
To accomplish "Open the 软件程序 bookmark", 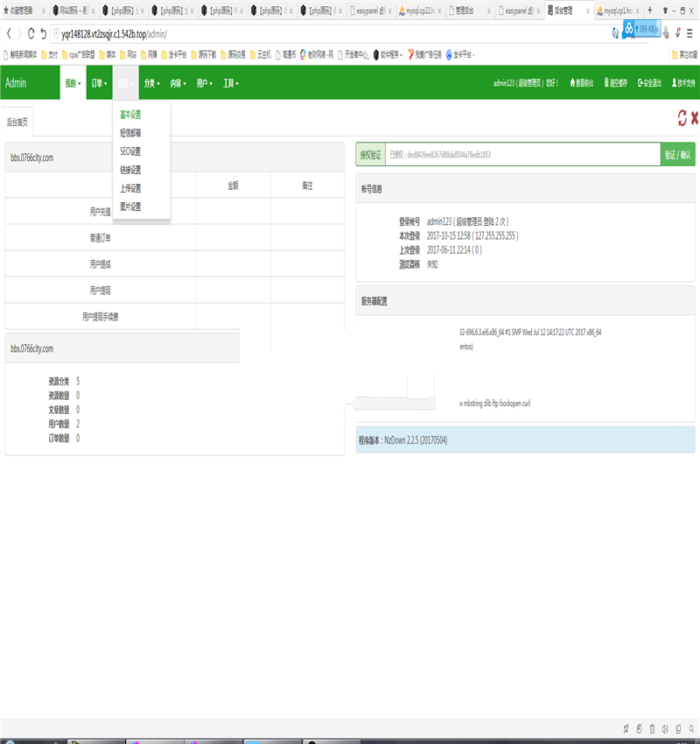I will point(388,55).
